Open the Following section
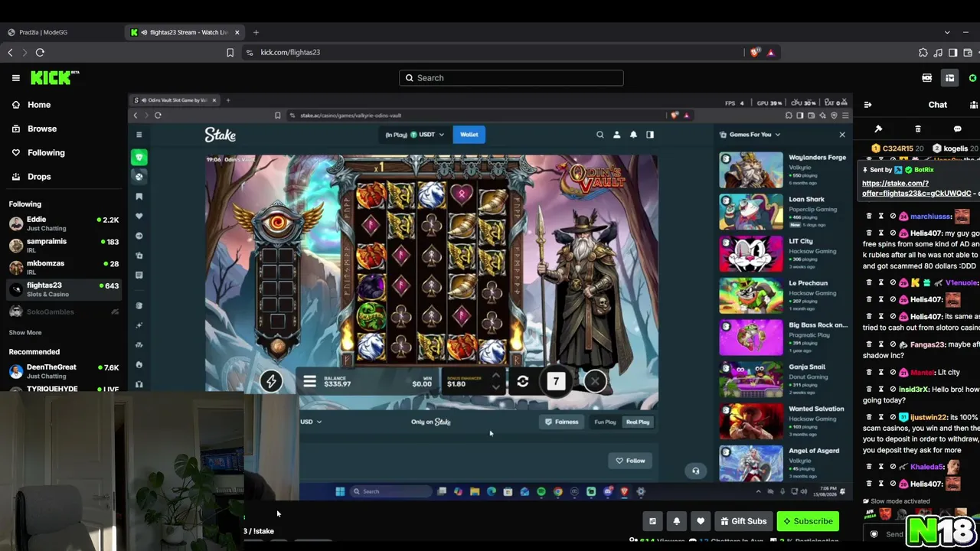This screenshot has width=980, height=551. coord(38,152)
